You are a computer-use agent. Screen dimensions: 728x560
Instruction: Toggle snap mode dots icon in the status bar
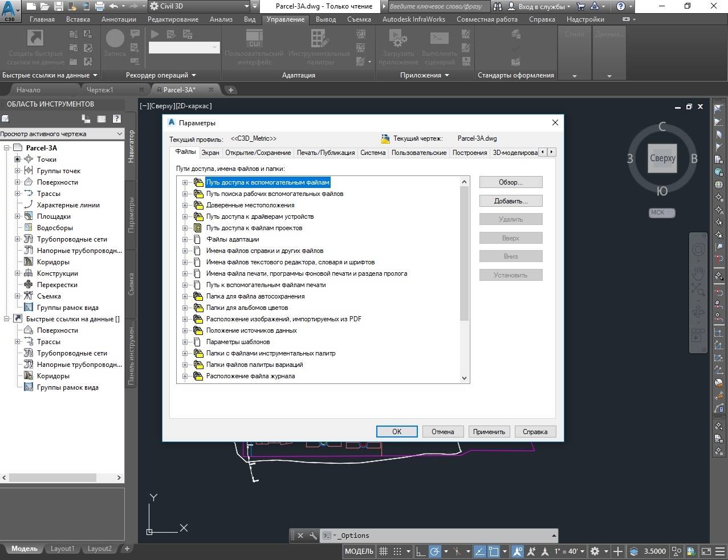click(x=397, y=551)
